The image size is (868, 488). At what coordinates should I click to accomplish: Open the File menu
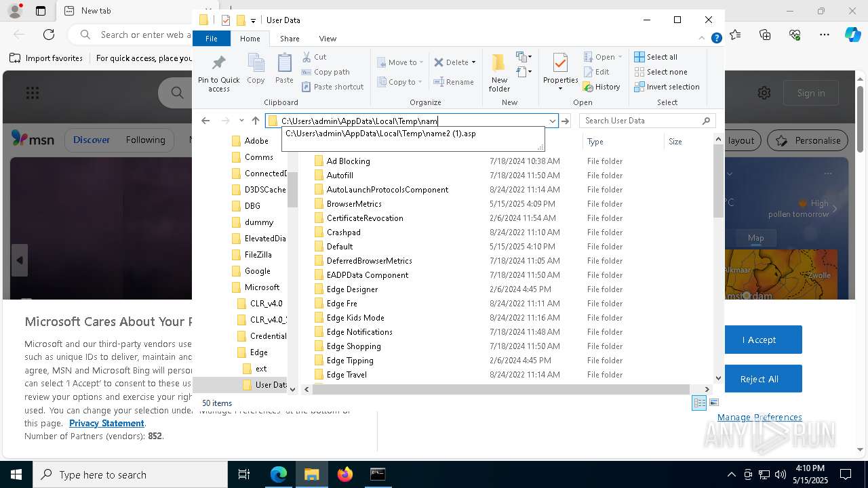(212, 39)
